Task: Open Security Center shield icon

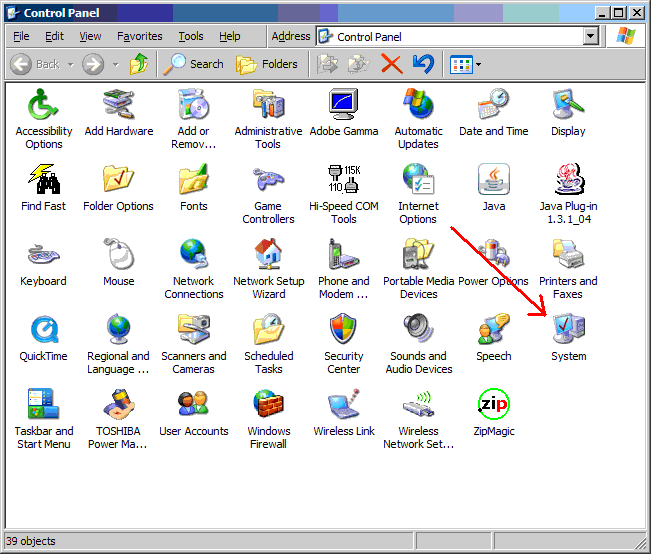Action: pyautogui.click(x=344, y=329)
